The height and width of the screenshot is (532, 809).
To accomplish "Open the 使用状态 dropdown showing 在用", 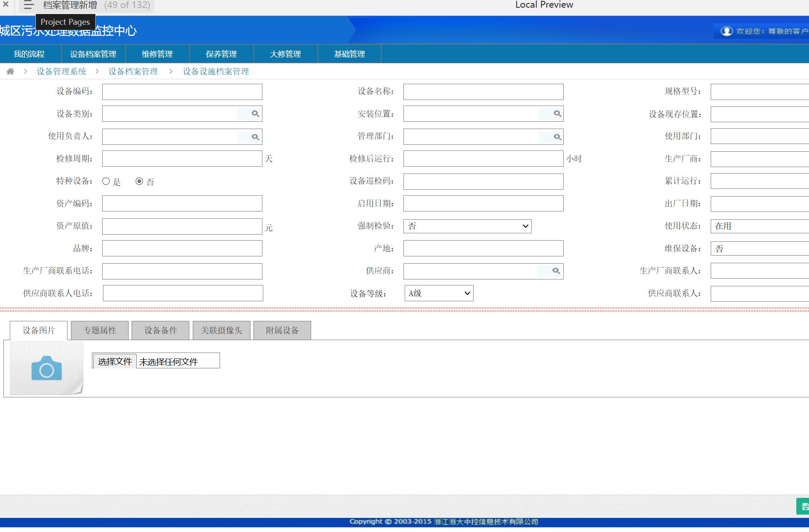I will point(759,226).
